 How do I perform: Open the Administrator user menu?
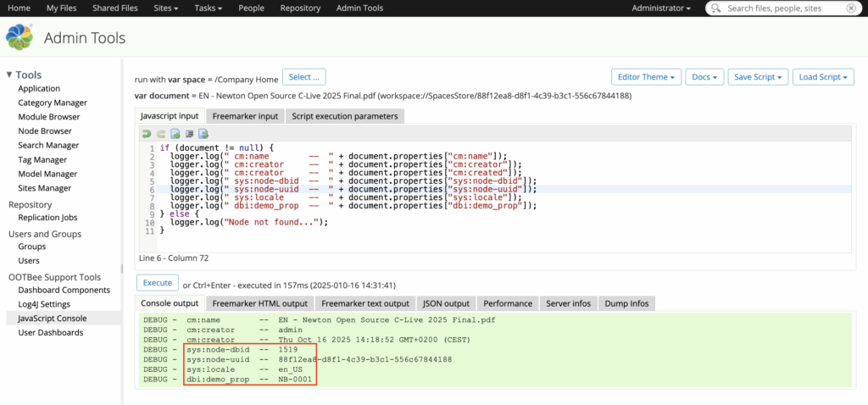coord(661,8)
